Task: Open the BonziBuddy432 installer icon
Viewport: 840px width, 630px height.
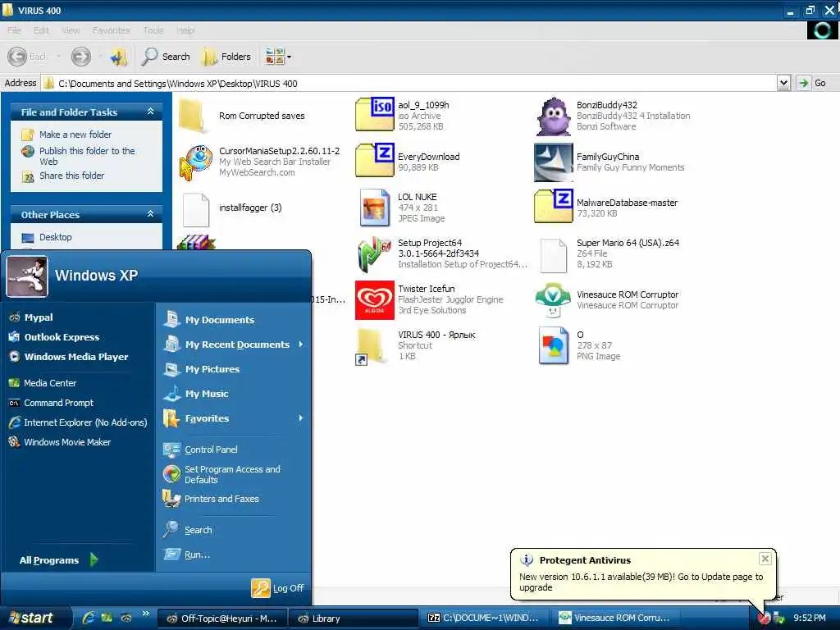Action: click(x=554, y=116)
